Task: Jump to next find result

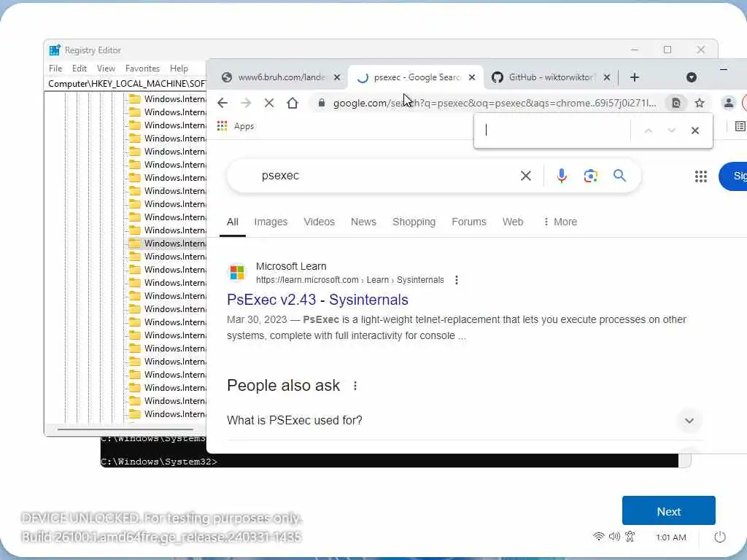Action: (x=672, y=131)
